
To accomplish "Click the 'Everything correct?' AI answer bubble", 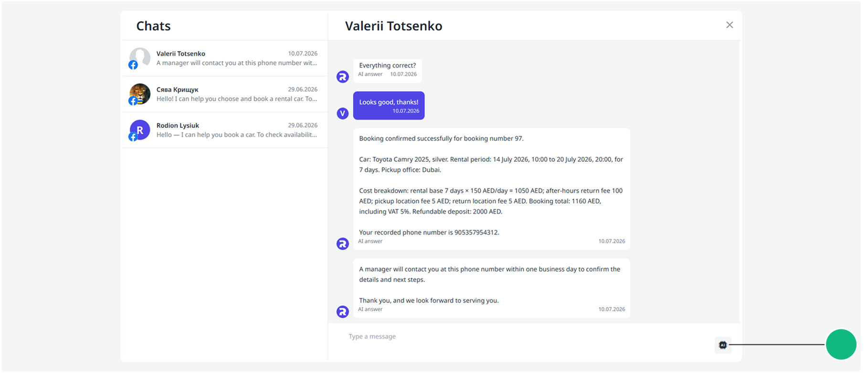I will (x=387, y=70).
